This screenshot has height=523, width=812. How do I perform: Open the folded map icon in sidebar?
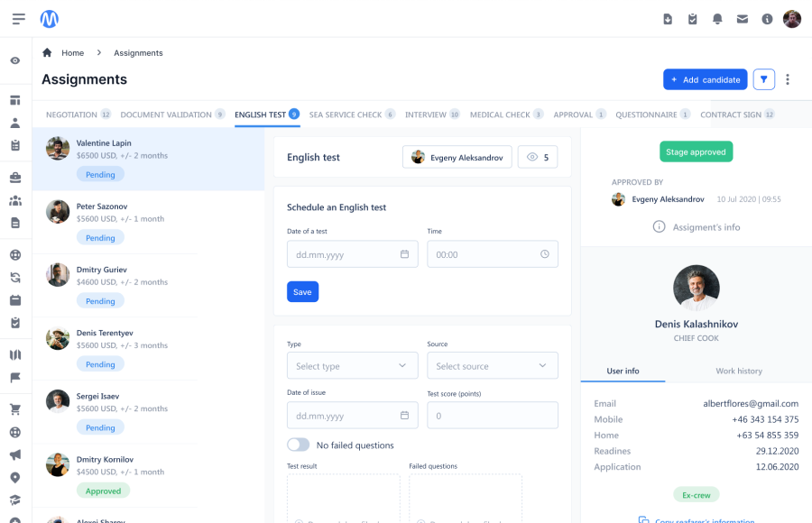tap(15, 354)
